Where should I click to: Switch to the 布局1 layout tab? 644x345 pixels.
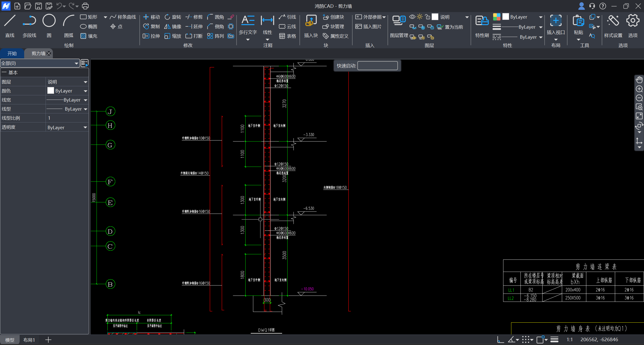click(29, 340)
